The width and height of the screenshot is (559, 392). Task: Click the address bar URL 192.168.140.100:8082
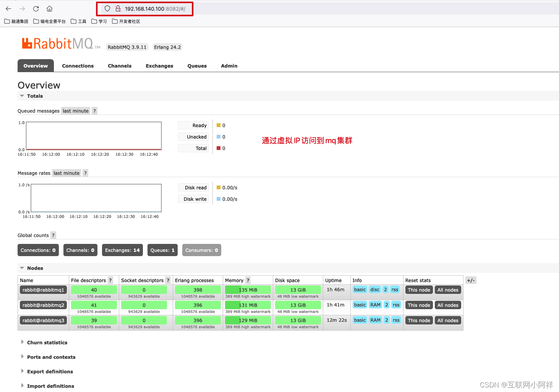(155, 9)
